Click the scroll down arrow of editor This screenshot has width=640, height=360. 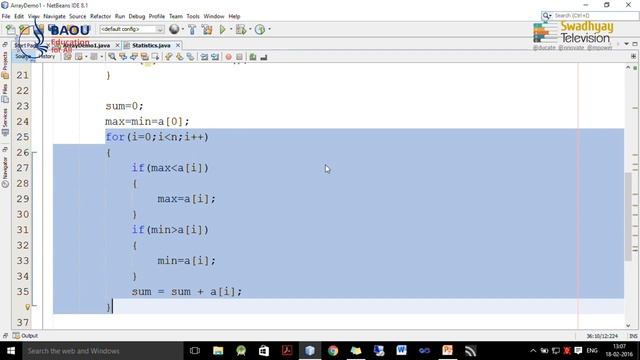coord(628,325)
